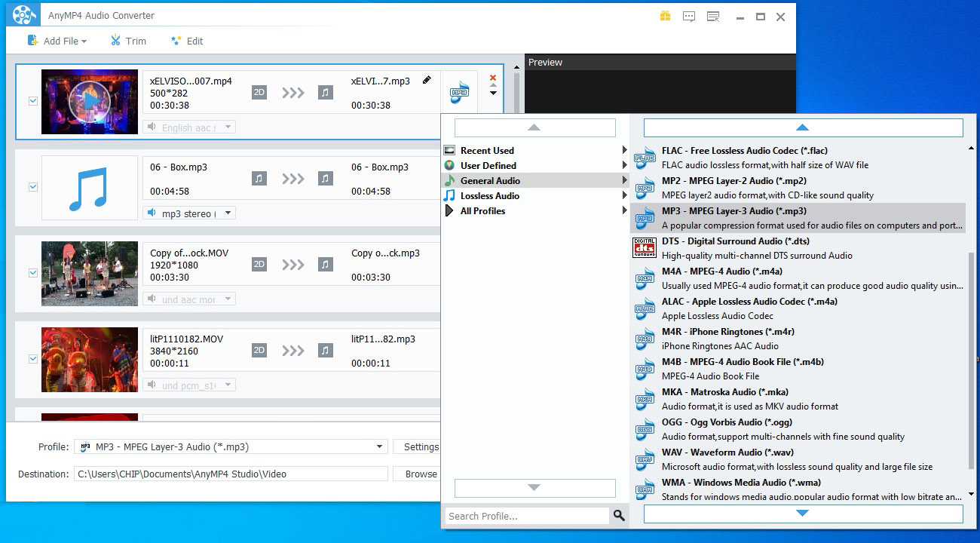Open User Defined profile category
The image size is (980, 543).
coord(535,165)
